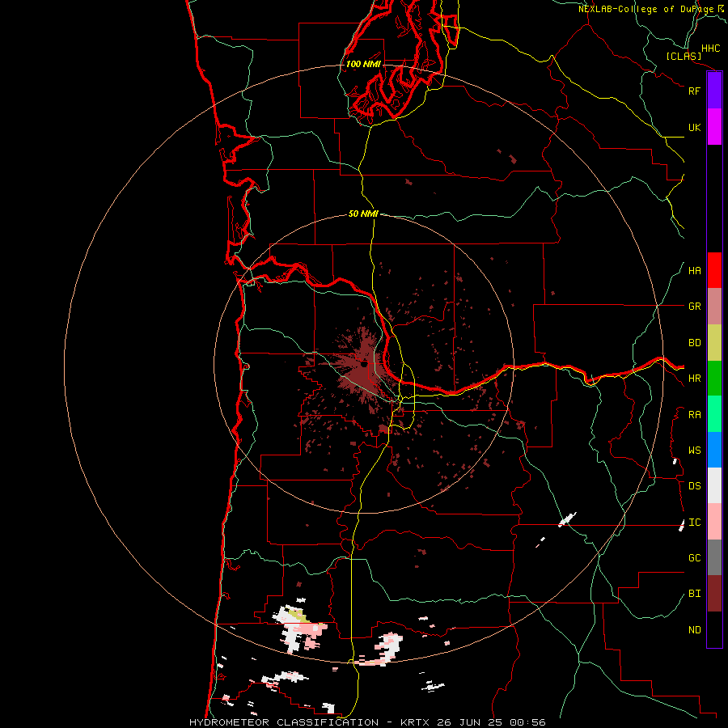Click the GR legend label
Image resolution: width=728 pixels, height=728 pixels.
point(694,307)
